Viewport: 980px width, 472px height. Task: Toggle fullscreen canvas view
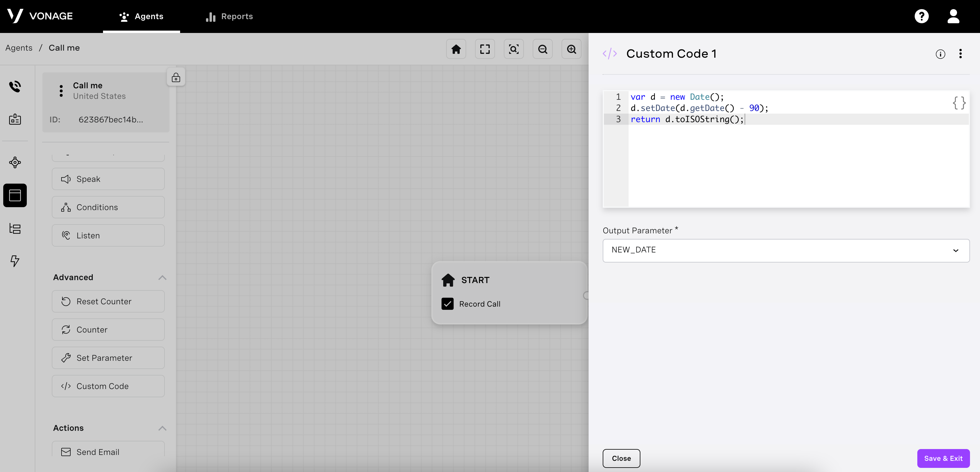coord(485,49)
